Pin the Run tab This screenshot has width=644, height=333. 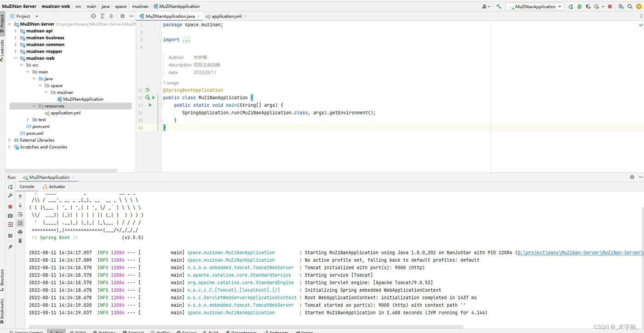coord(11,247)
